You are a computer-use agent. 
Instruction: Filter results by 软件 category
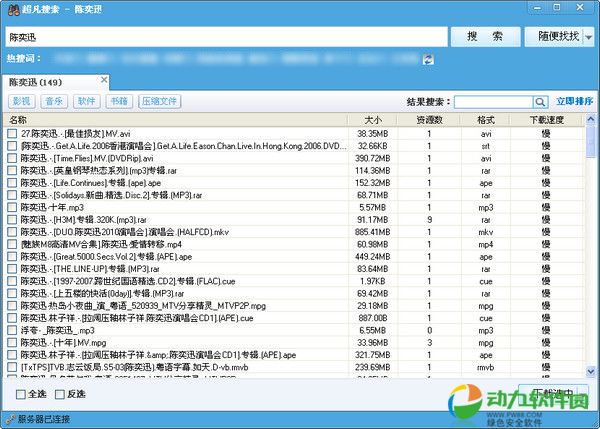click(86, 102)
